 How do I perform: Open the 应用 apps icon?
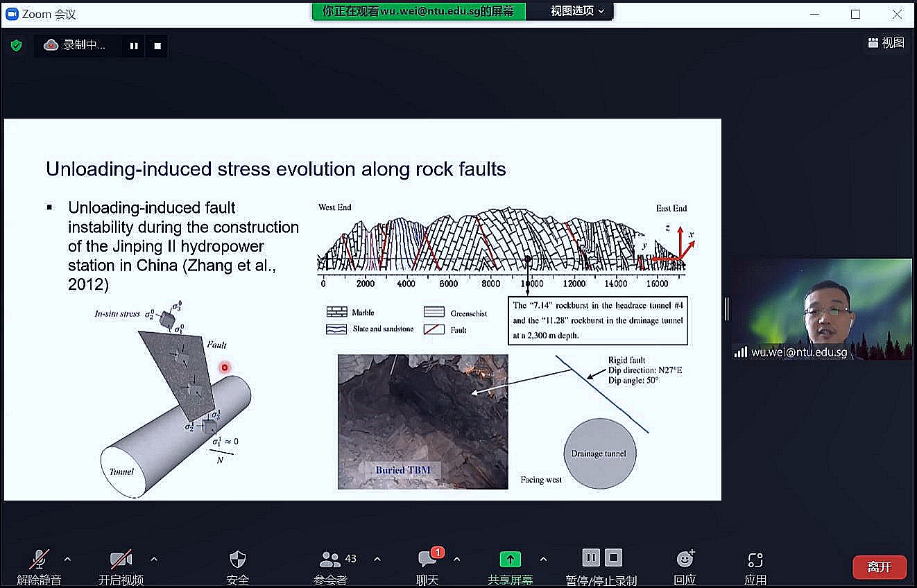click(755, 560)
